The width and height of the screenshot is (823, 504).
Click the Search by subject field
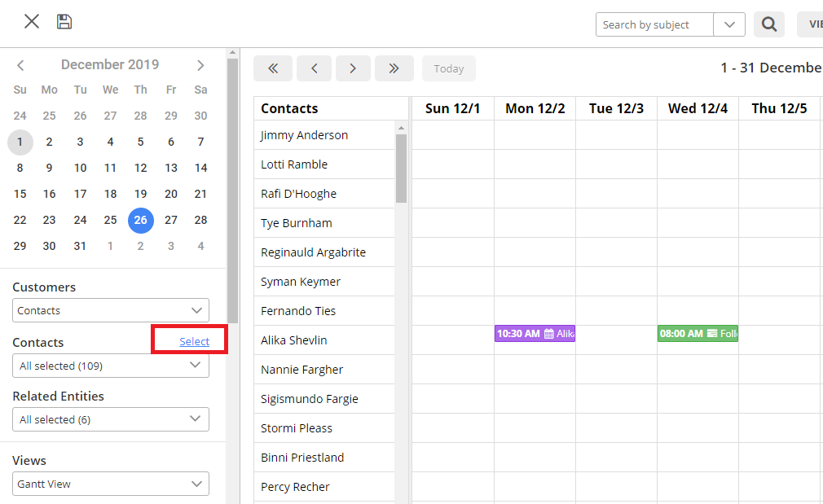point(654,24)
